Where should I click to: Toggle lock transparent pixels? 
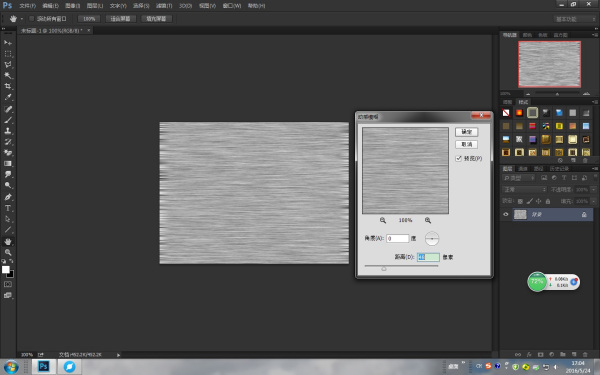(x=520, y=201)
